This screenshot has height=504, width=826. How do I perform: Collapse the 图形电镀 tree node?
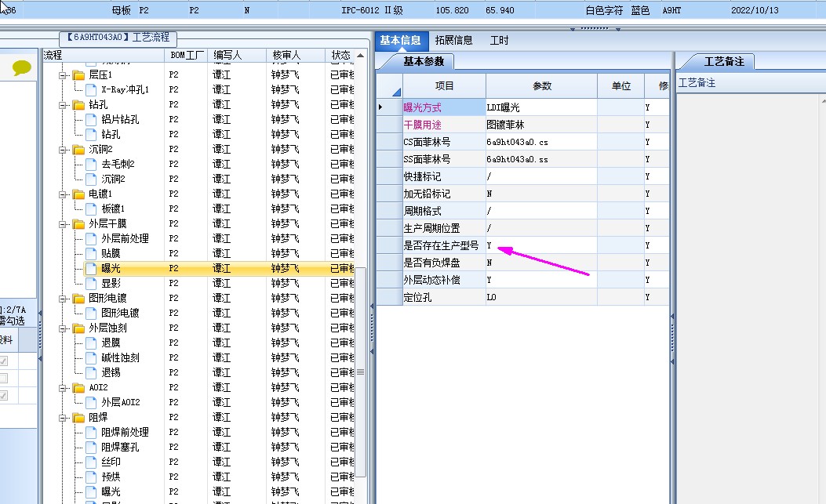pyautogui.click(x=62, y=299)
